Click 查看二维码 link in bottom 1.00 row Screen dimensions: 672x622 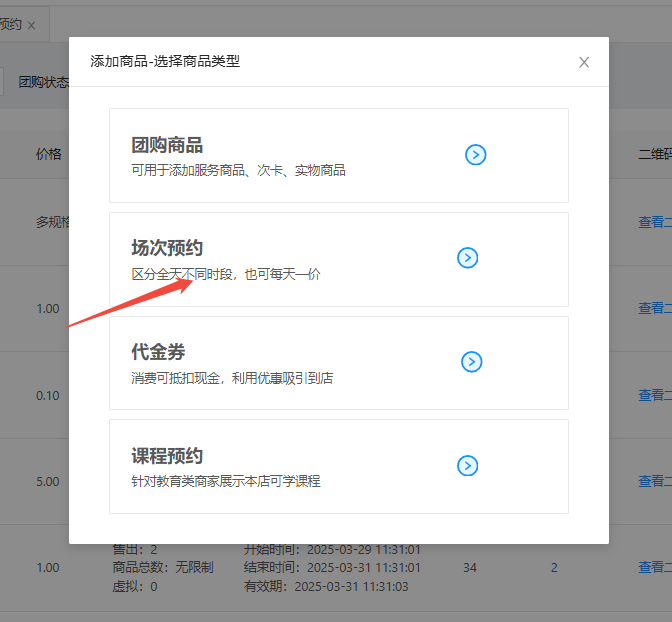655,568
